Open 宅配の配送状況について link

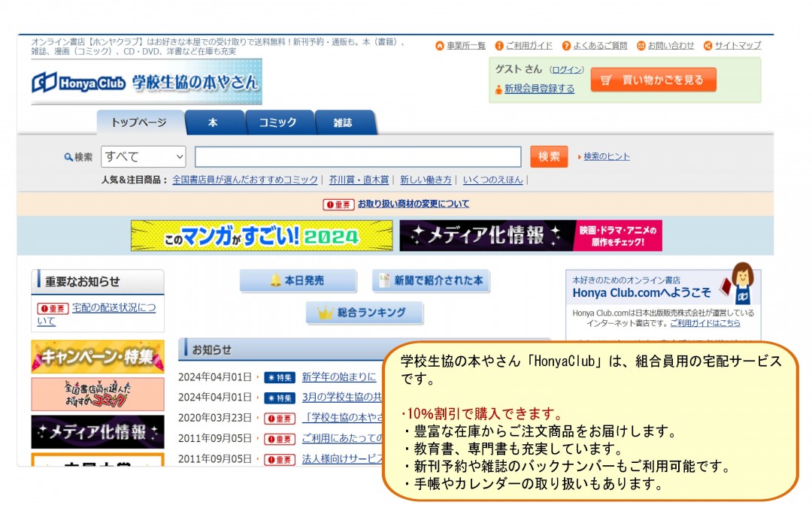tap(96, 314)
